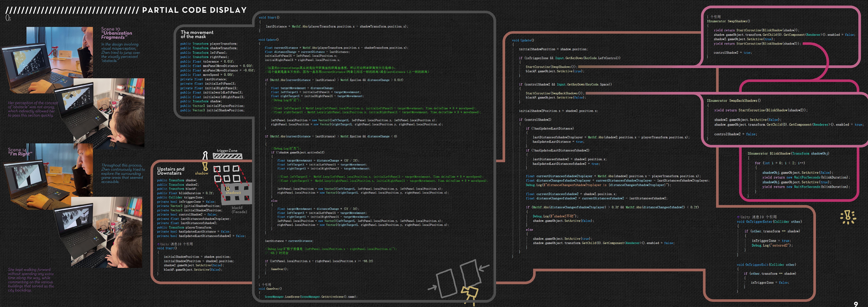Click the purple Unity icon above Upstairs Start method
Viewport: 868px width, 307px height.
tap(158, 244)
